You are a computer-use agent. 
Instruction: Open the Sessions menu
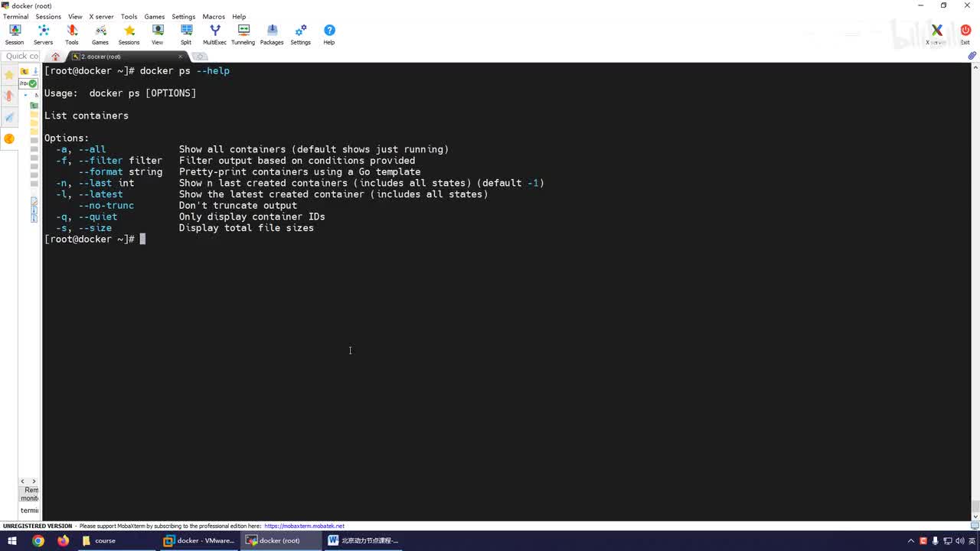[x=48, y=17]
